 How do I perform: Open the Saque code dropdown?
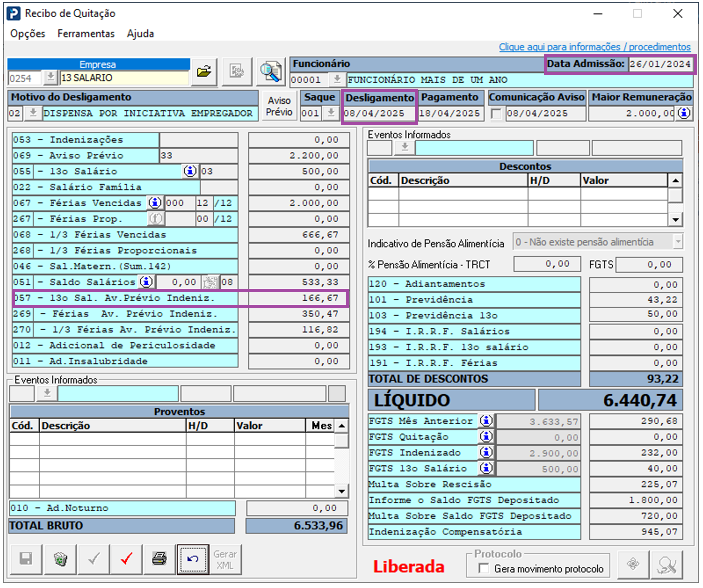330,114
